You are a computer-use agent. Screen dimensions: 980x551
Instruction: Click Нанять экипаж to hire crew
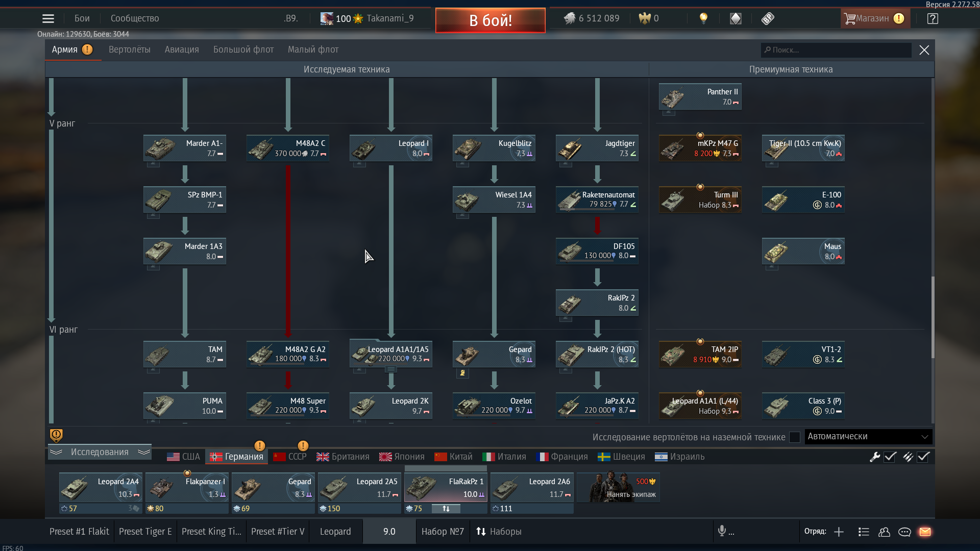(x=619, y=488)
